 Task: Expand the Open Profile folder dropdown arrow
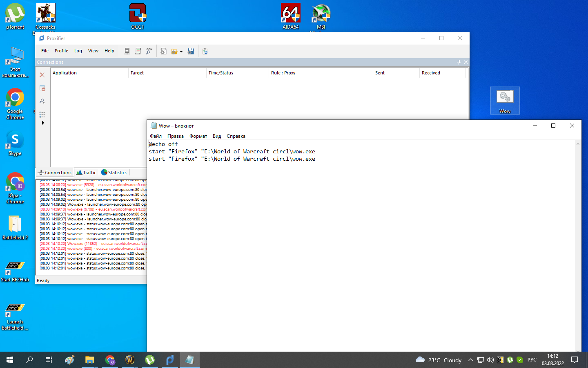(181, 52)
